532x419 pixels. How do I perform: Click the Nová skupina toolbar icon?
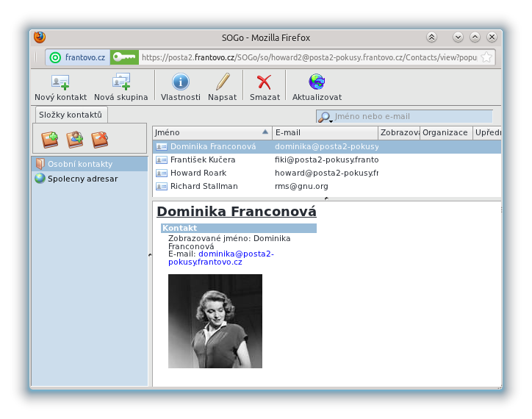coord(121,82)
